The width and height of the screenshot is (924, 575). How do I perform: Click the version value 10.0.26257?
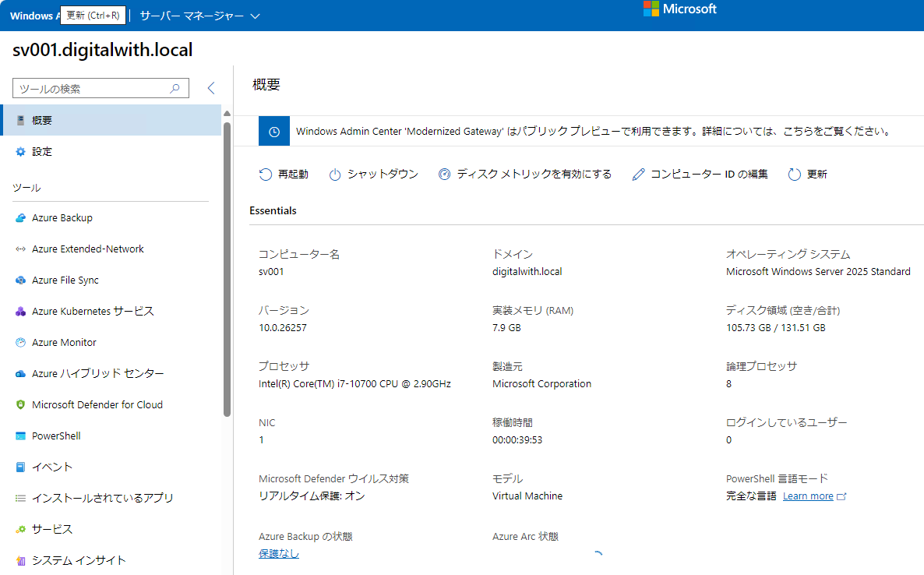pyautogui.click(x=283, y=328)
